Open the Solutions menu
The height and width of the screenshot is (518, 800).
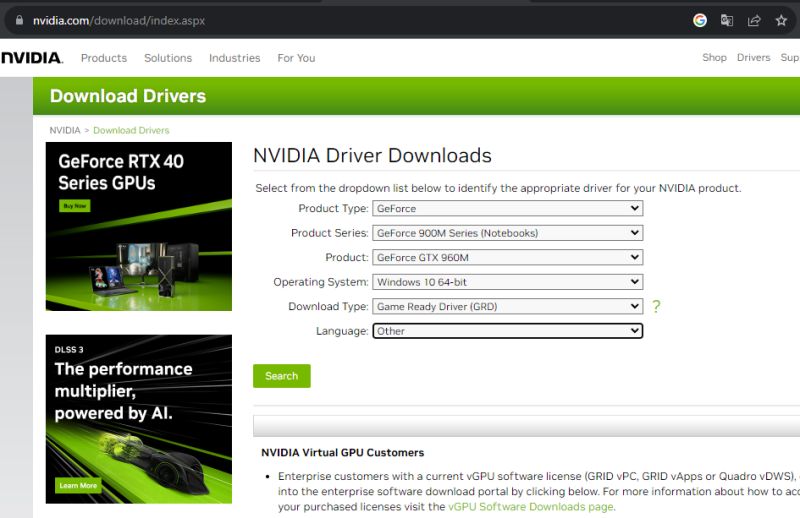pyautogui.click(x=168, y=58)
